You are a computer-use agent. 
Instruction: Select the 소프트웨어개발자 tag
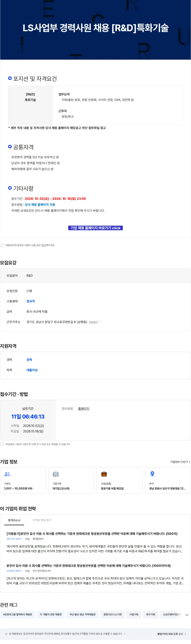172,614
